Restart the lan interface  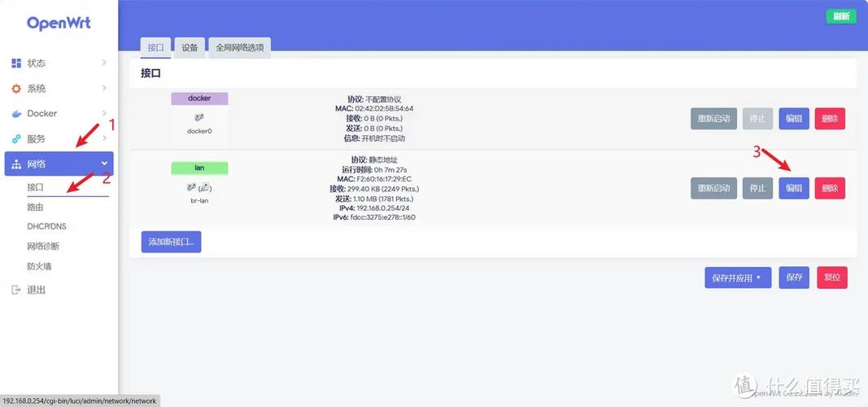713,188
